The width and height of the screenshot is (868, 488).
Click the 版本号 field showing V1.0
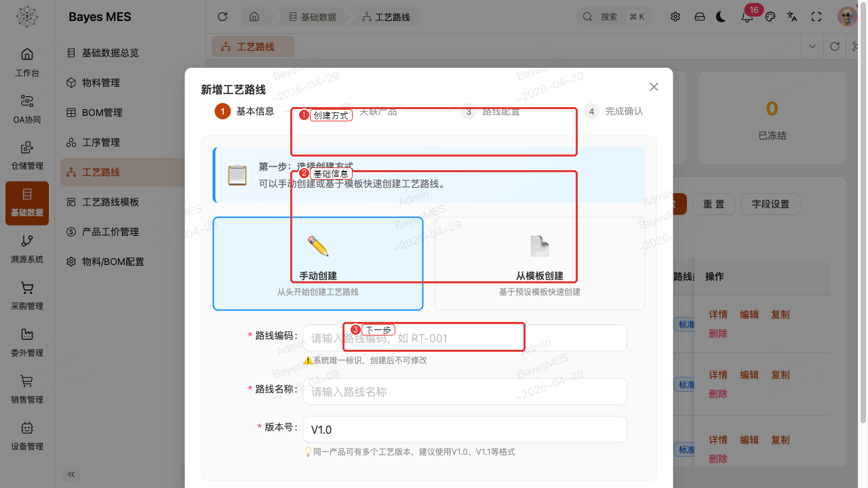465,430
